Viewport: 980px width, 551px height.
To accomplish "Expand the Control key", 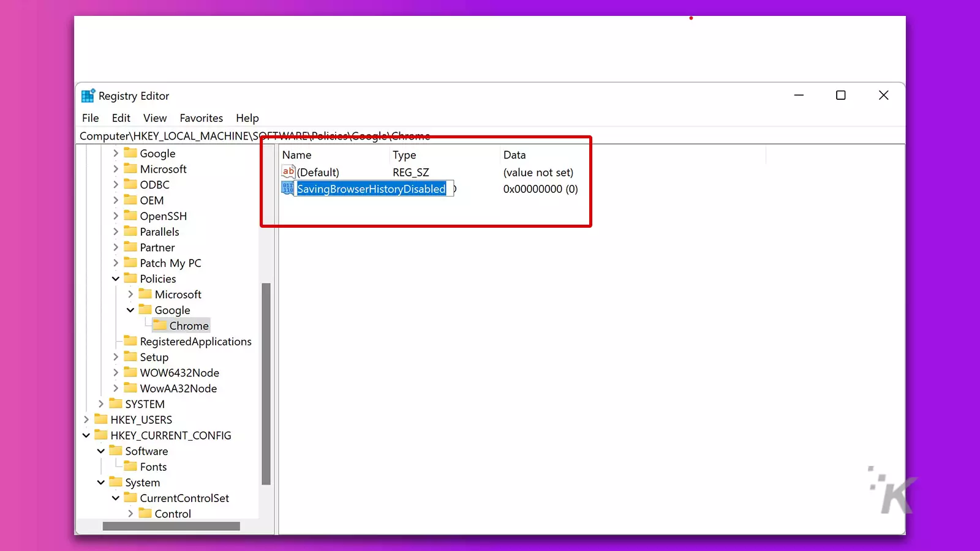I will pos(130,514).
